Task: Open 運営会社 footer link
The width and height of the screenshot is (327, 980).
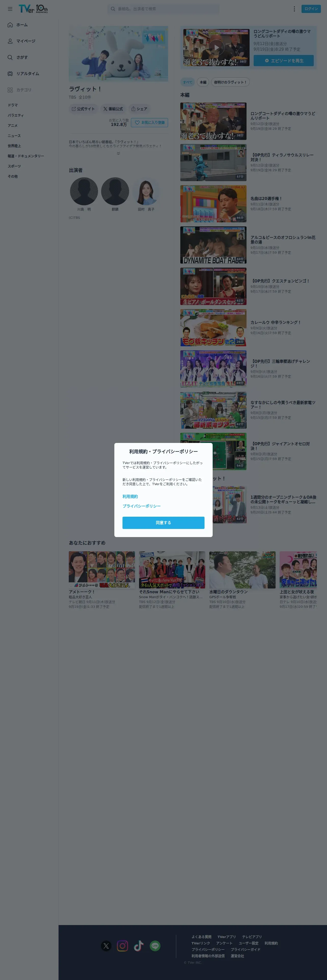Action: tap(237, 956)
